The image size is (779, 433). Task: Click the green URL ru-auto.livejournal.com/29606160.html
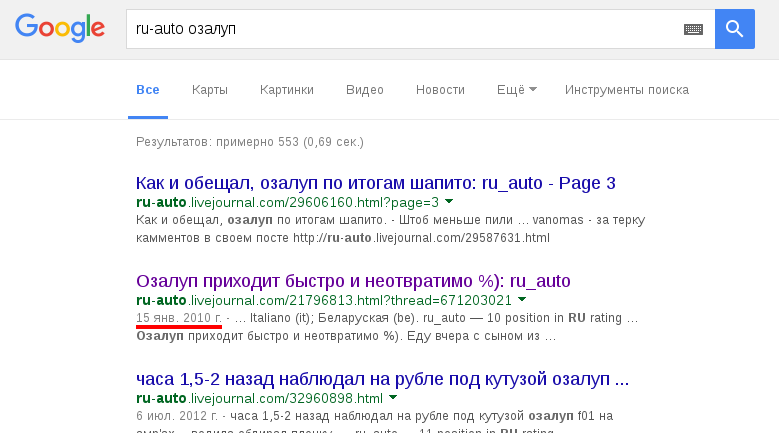click(x=287, y=203)
